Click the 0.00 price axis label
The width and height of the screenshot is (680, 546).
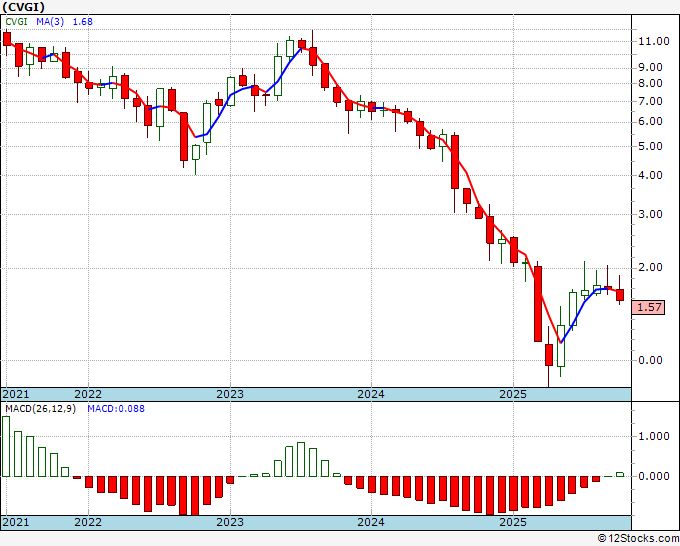(650, 360)
